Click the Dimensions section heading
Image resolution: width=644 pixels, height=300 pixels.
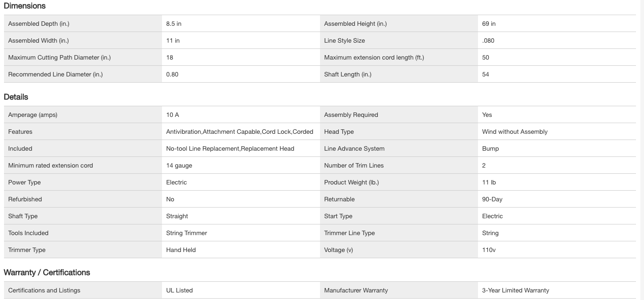[x=24, y=6]
